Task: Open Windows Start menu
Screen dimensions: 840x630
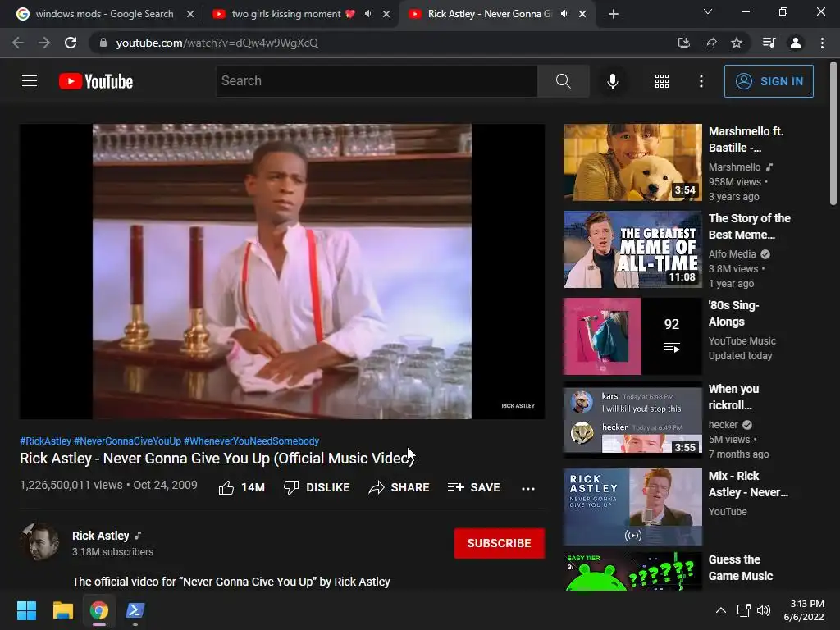Action: (x=26, y=610)
